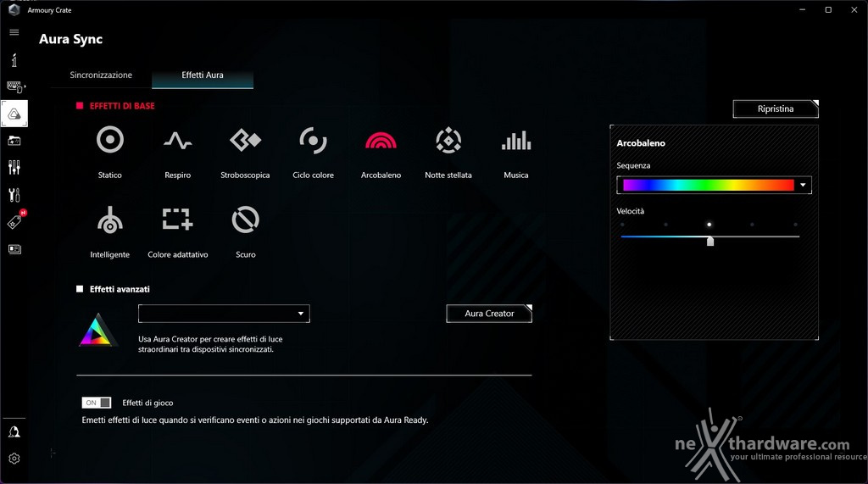Screen dimensions: 868x484
Task: Tick the Effetti di base checkbox
Action: pos(80,106)
